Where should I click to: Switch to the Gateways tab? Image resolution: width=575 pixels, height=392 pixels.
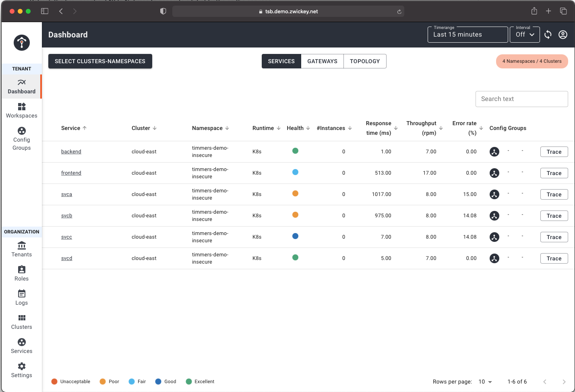pyautogui.click(x=322, y=61)
